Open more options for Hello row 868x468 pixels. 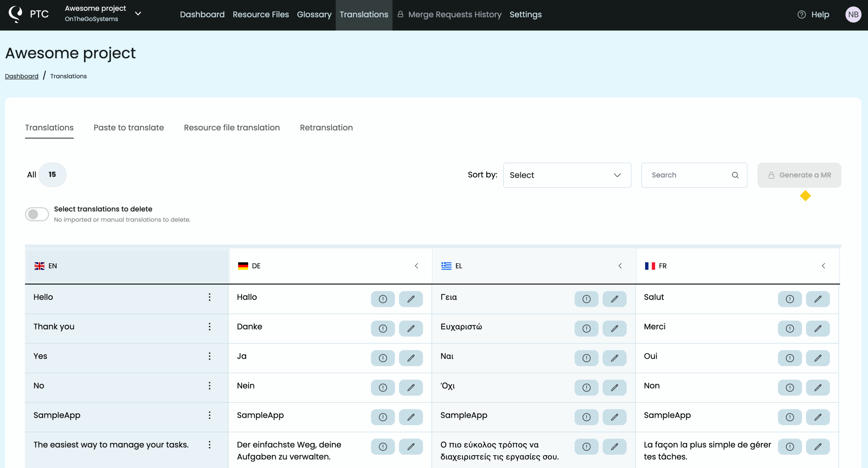click(210, 297)
